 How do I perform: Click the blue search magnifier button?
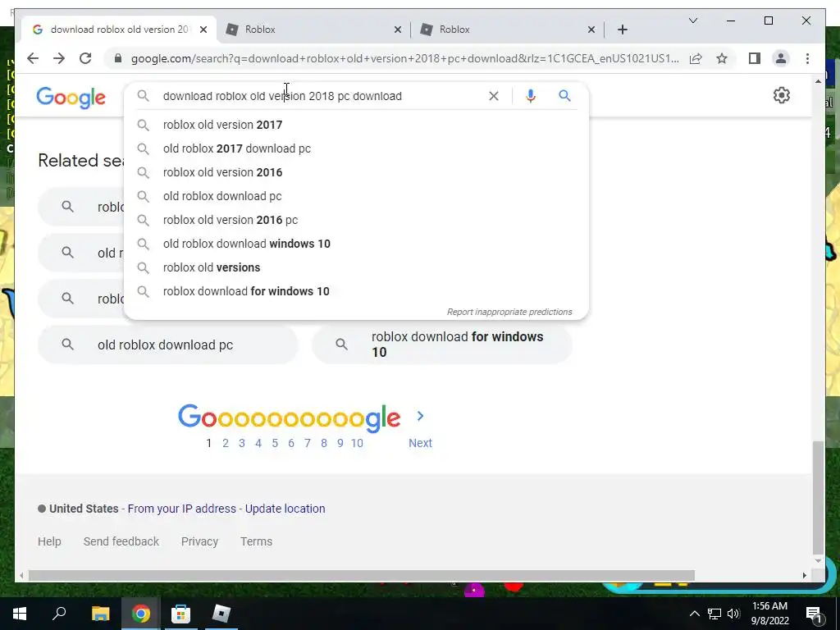point(564,96)
